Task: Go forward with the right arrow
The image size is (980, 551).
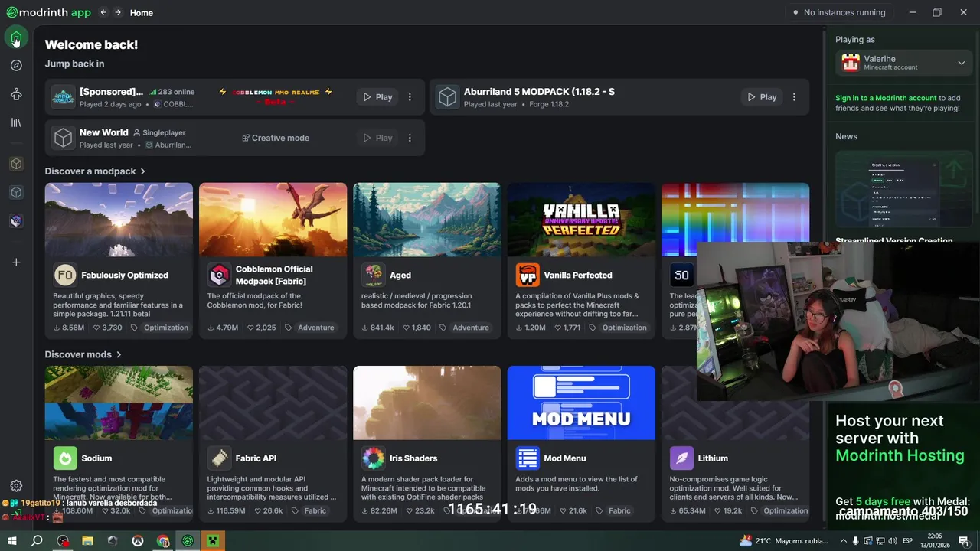Action: pyautogui.click(x=118, y=12)
